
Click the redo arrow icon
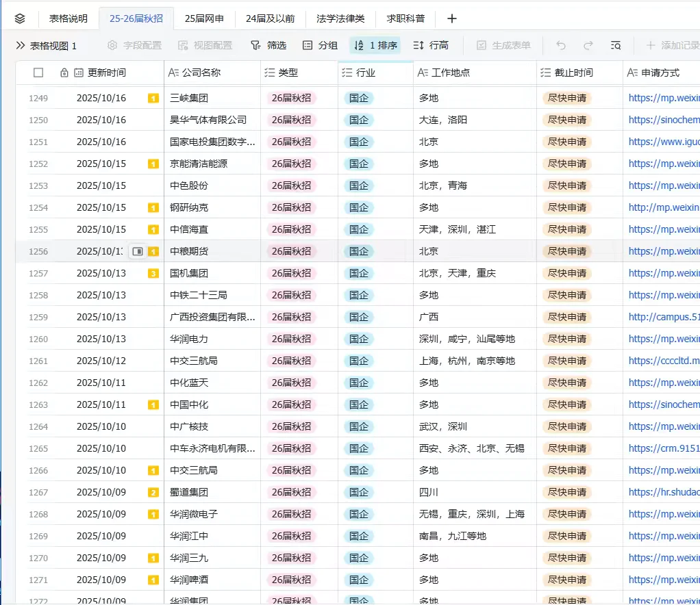588,45
